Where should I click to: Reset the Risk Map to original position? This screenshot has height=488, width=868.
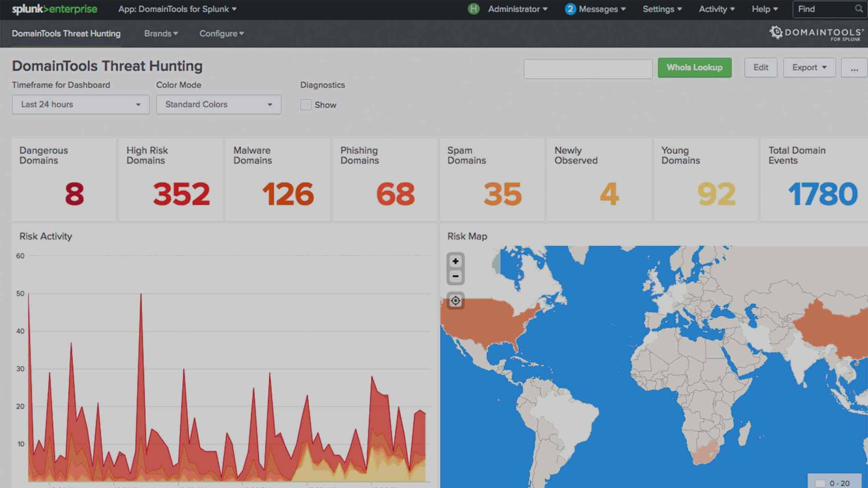pyautogui.click(x=455, y=300)
